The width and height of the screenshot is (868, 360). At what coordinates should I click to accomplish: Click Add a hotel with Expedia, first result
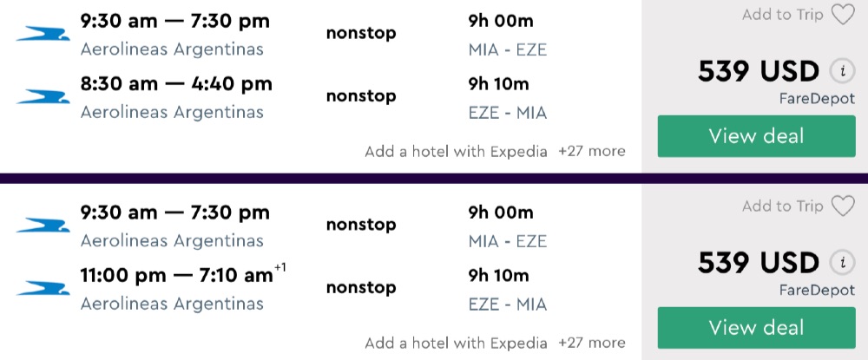click(456, 151)
